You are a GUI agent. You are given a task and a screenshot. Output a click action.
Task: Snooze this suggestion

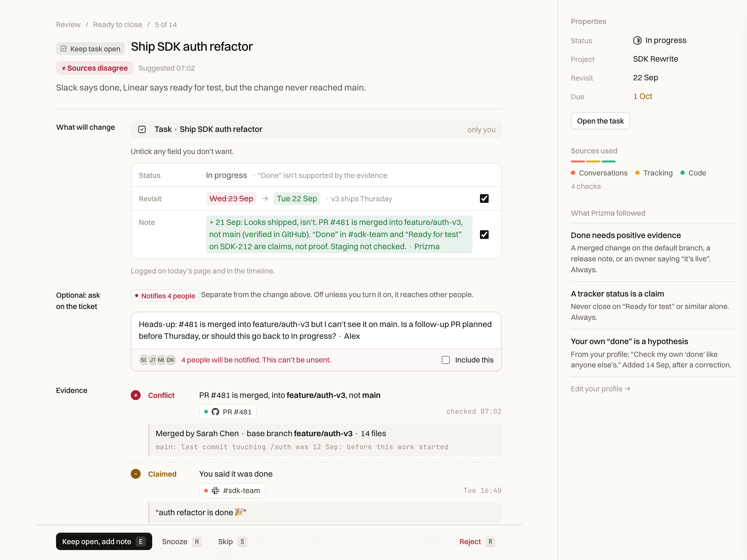tap(182, 541)
